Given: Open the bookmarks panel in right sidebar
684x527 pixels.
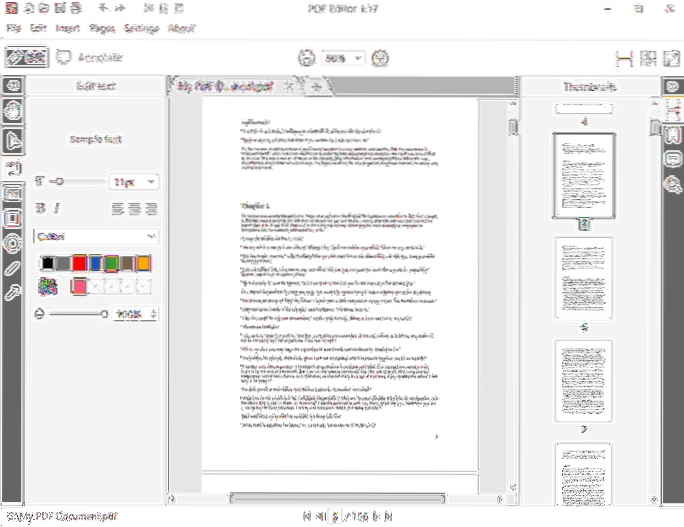Looking at the screenshot, I should point(672,134).
